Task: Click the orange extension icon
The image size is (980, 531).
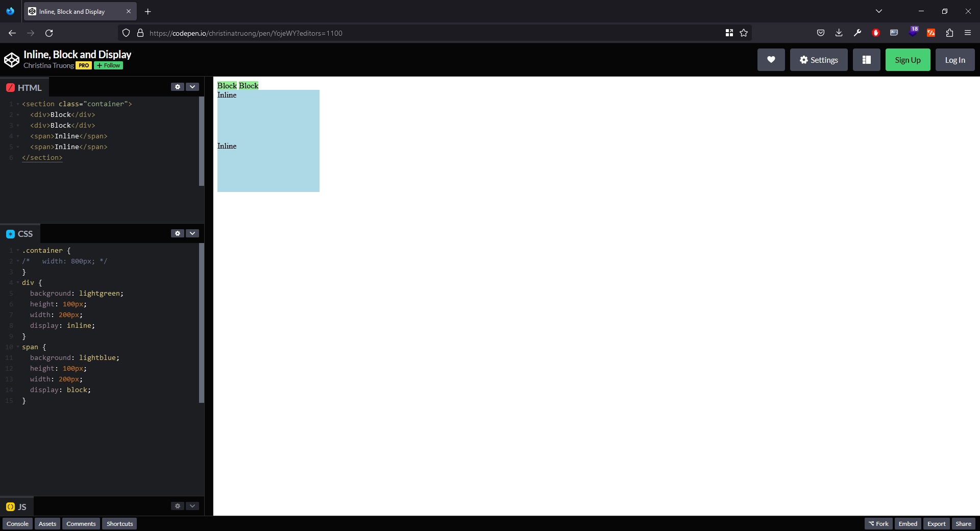Action: [931, 33]
